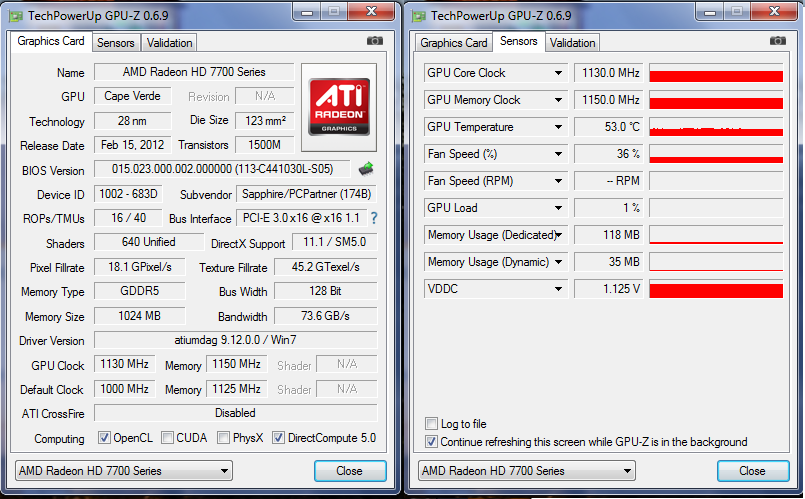The width and height of the screenshot is (805, 499).
Task: Click the GPU Clock value 1130 MHz
Action: pos(124,364)
